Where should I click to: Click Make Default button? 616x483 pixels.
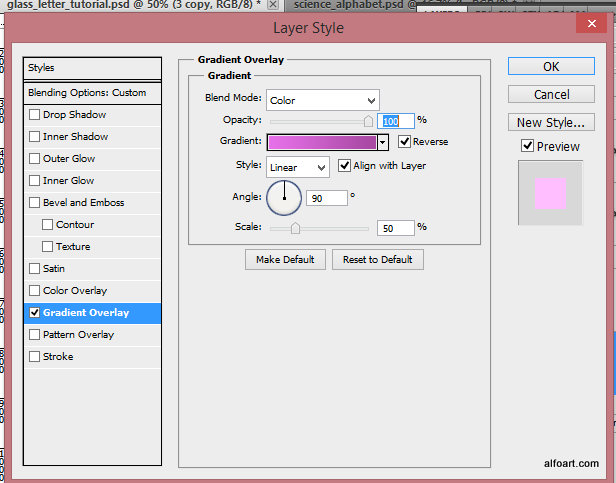click(x=284, y=259)
